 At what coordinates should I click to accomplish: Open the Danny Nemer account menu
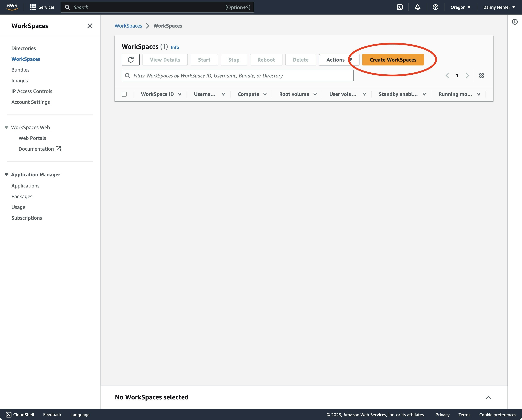pos(499,7)
